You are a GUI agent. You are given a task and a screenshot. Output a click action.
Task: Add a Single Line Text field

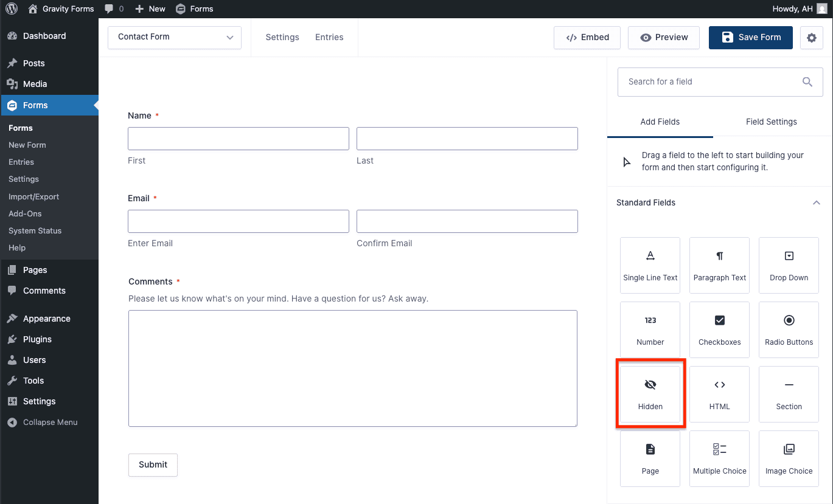[x=650, y=265]
